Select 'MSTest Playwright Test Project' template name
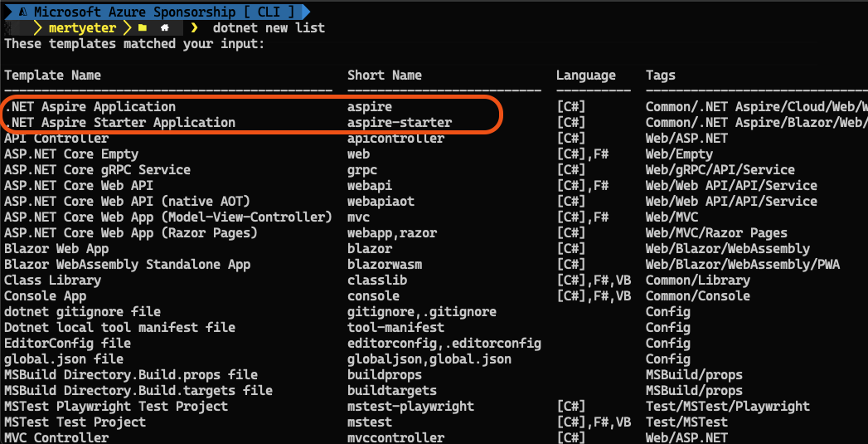The width and height of the screenshot is (868, 444). tap(116, 407)
